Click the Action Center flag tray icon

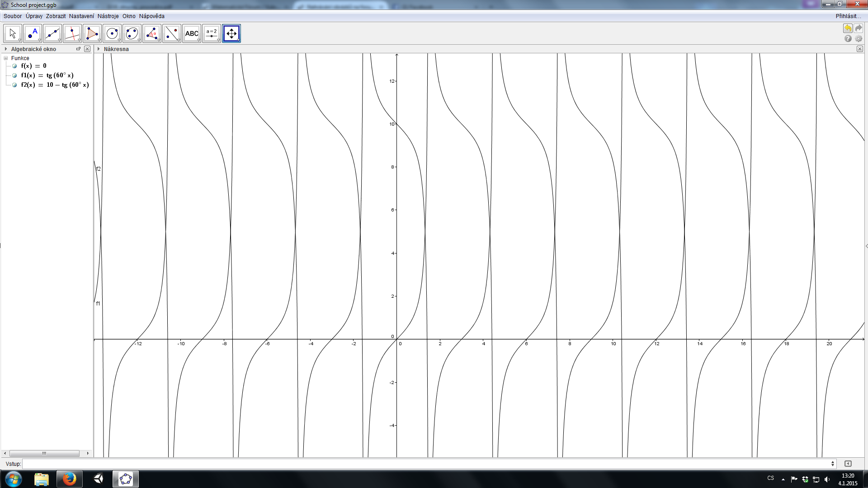794,479
